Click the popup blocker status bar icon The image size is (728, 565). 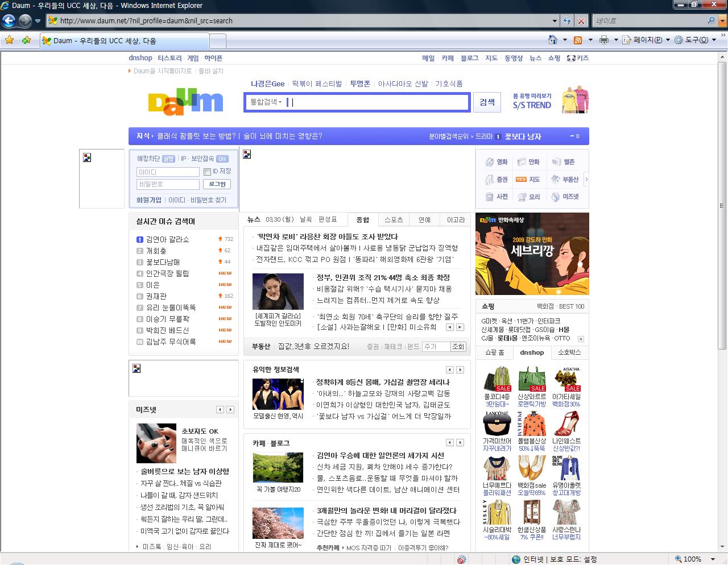[x=461, y=559]
